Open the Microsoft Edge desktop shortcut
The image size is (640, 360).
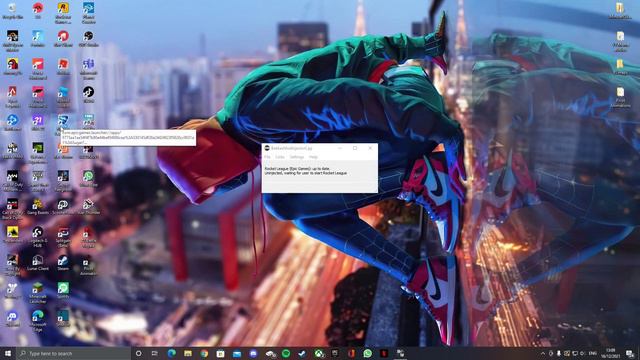tap(38, 321)
